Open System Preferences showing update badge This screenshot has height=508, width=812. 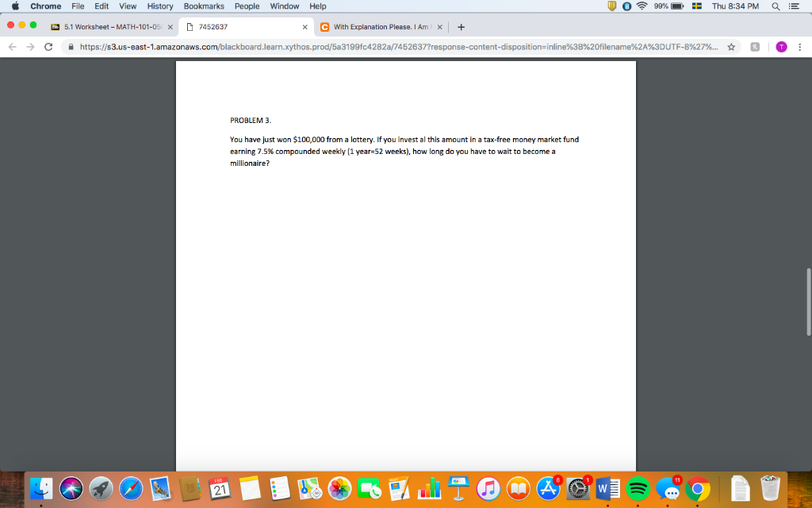coord(577,488)
